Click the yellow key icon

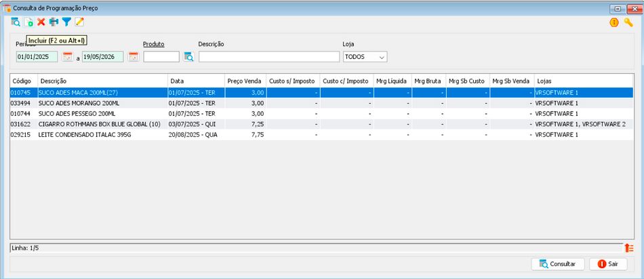628,22
